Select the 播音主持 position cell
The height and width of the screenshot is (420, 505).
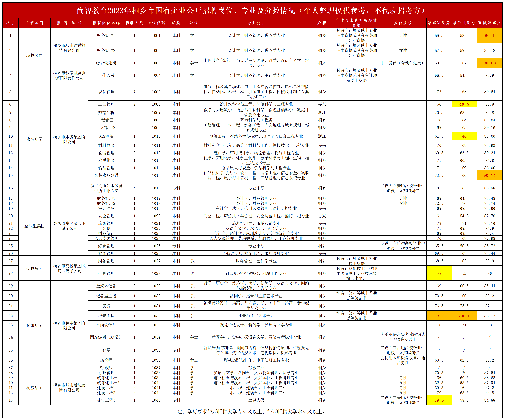tap(106, 316)
